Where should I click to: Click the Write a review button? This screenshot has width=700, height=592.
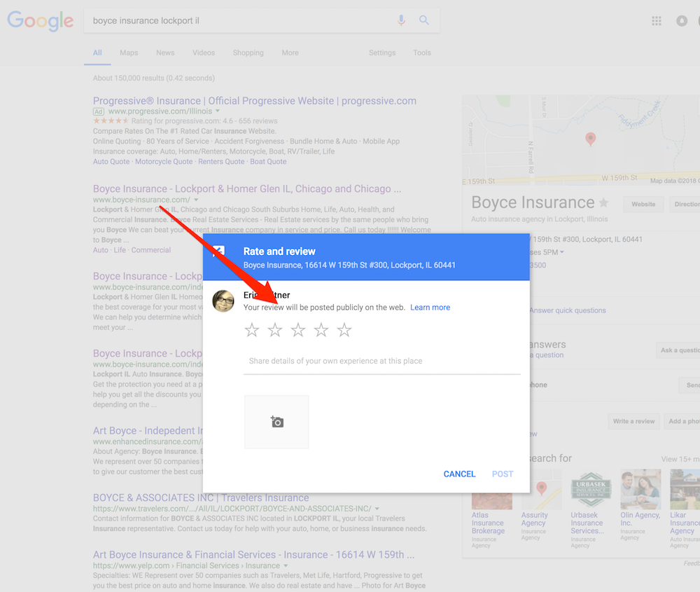[634, 421]
